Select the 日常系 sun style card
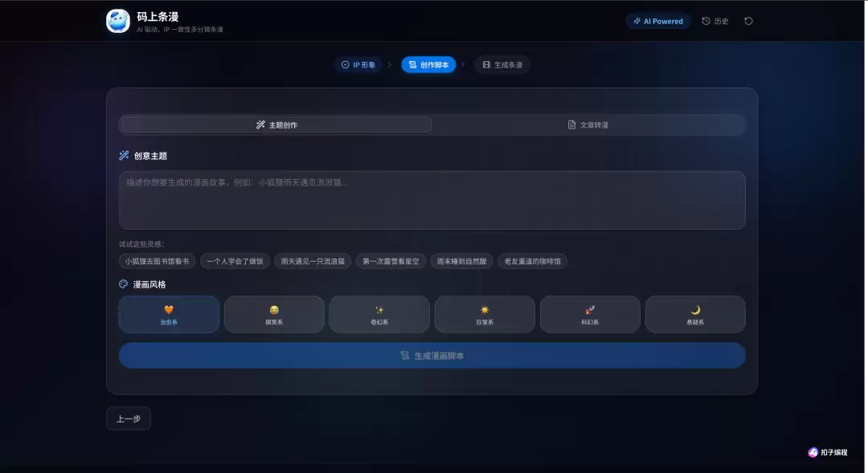The height and width of the screenshot is (473, 868). click(485, 314)
